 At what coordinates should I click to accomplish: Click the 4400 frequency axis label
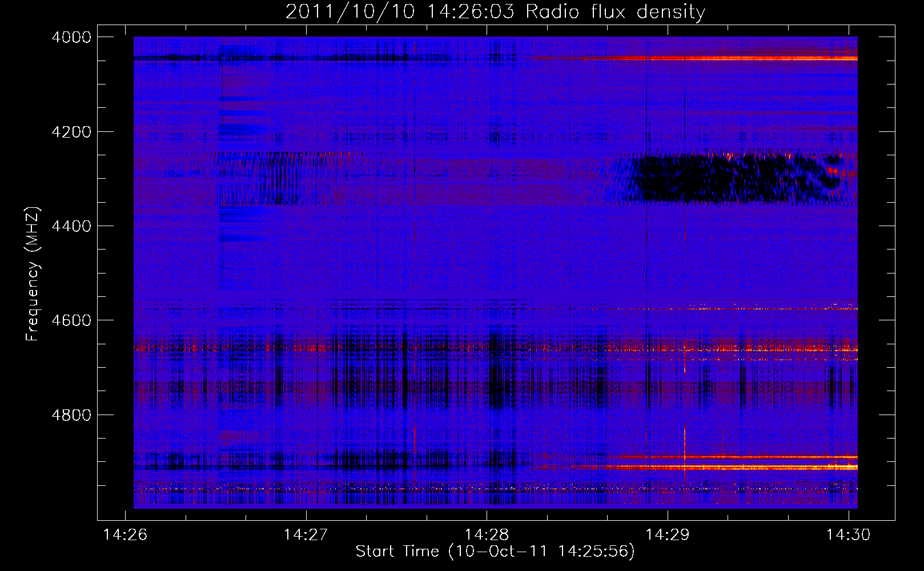pos(71,226)
